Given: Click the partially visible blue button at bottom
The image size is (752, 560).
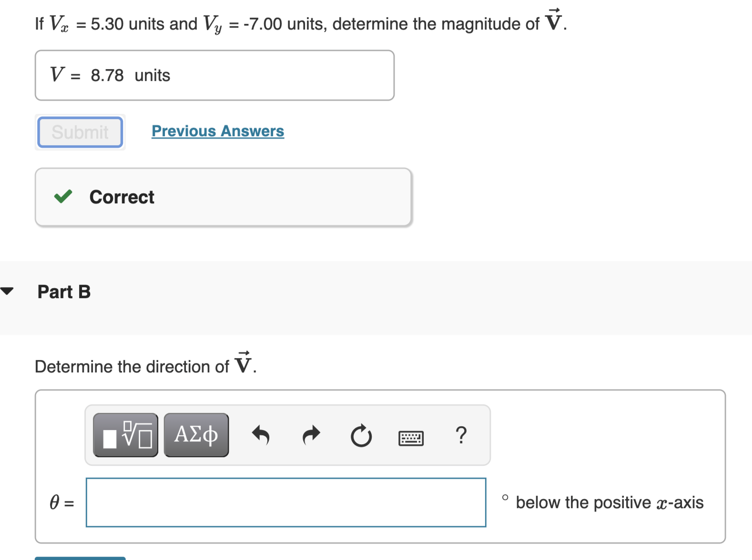Looking at the screenshot, I should point(80,558).
